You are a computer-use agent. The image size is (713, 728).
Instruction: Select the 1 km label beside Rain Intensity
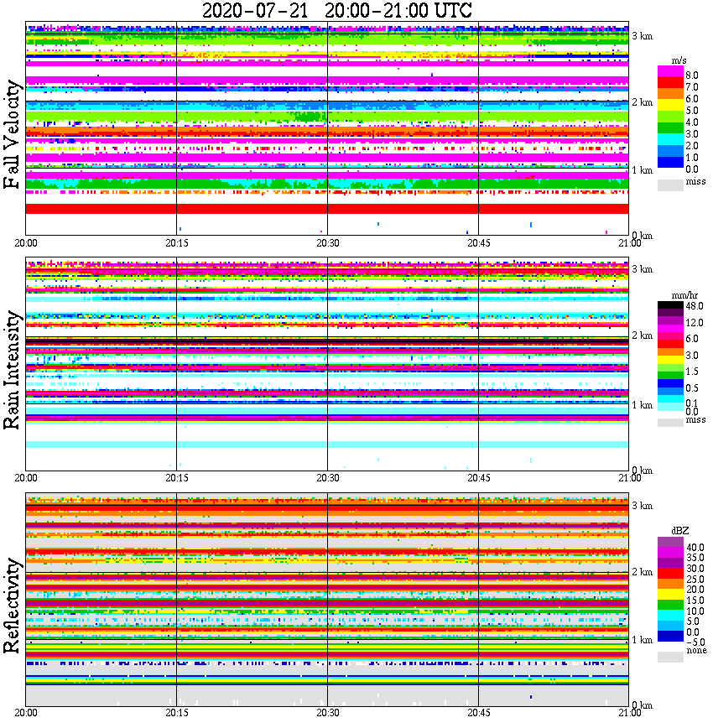pos(643,405)
